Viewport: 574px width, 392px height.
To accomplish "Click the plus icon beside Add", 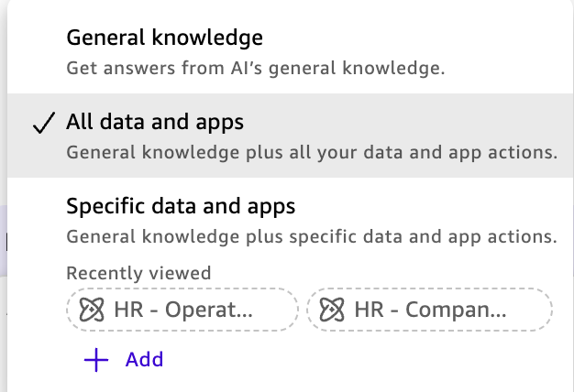I will click(x=95, y=359).
